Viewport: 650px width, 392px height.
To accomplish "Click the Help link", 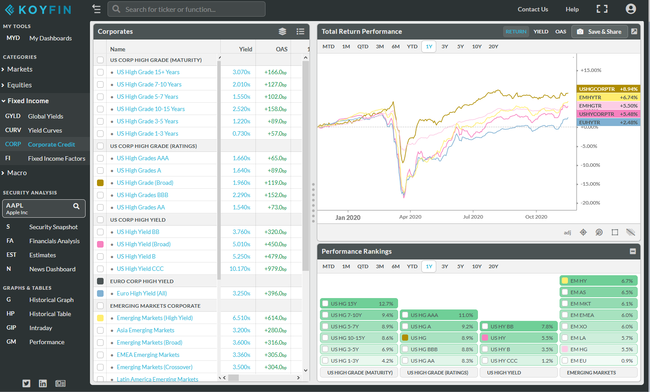I will coord(572,9).
